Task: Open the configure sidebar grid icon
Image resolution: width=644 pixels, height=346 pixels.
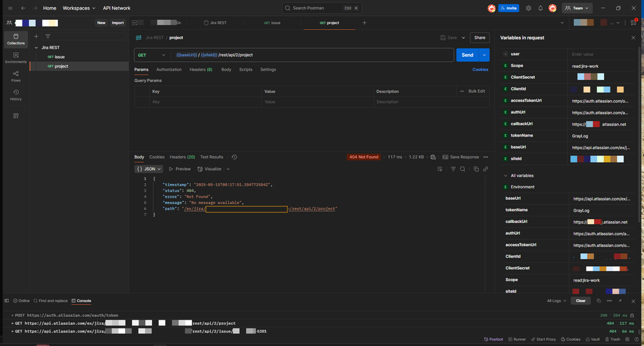Action: coord(15,116)
